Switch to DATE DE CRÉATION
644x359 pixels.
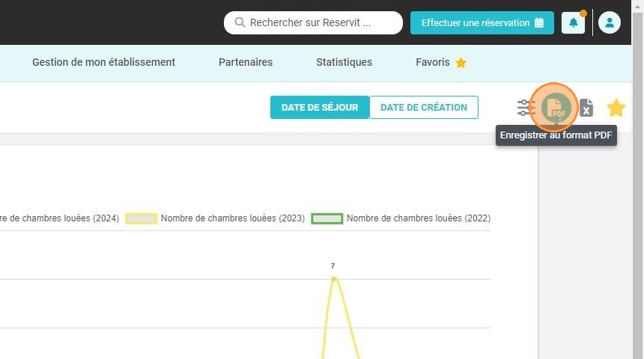click(x=424, y=107)
